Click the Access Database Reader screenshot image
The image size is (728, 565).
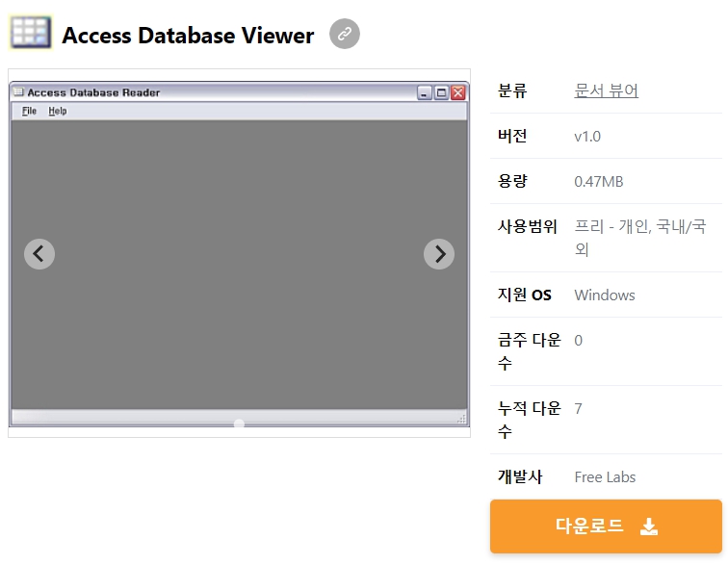[x=239, y=253]
